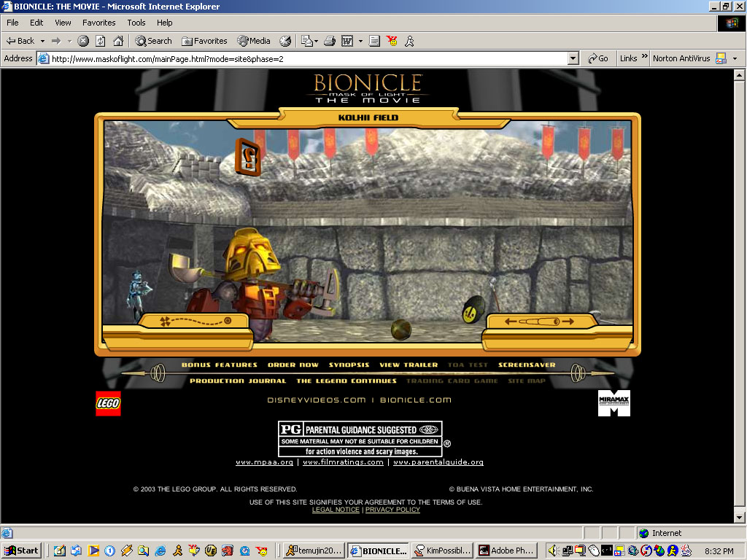
Task: Open the address bar URL dropdown
Action: point(573,58)
